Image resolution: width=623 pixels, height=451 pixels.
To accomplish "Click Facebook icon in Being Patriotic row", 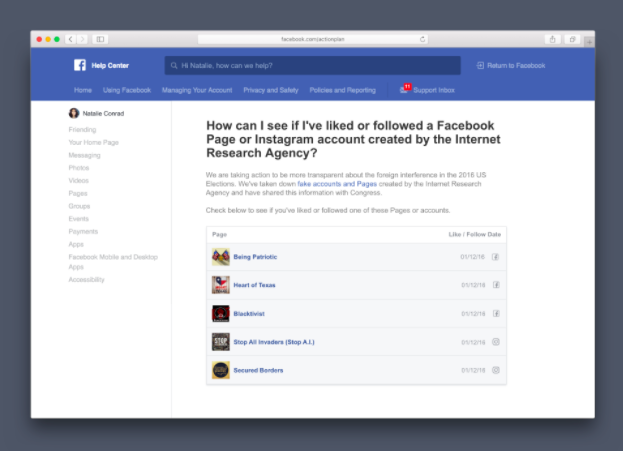I will click(495, 257).
